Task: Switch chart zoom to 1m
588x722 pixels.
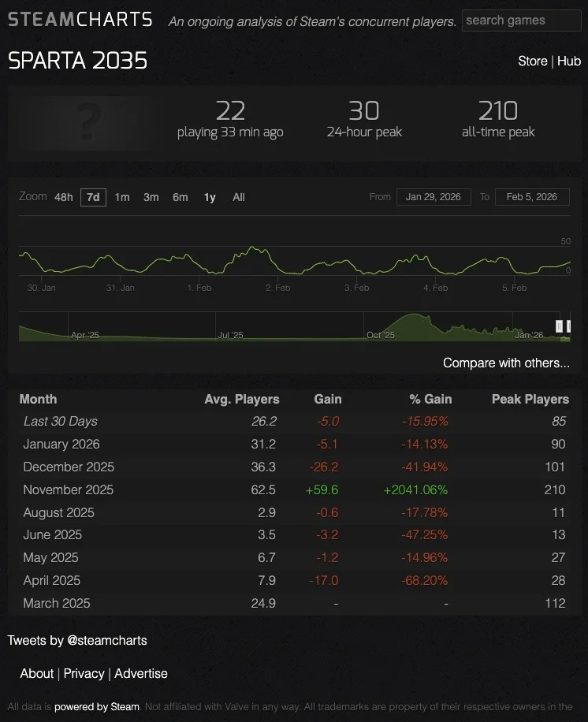Action: coord(121,197)
